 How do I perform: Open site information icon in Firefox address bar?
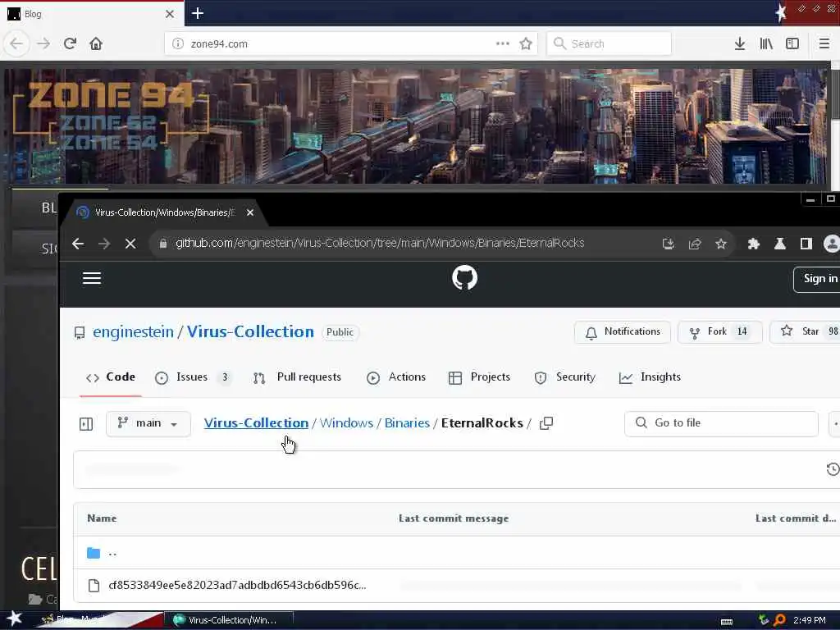[178, 43]
